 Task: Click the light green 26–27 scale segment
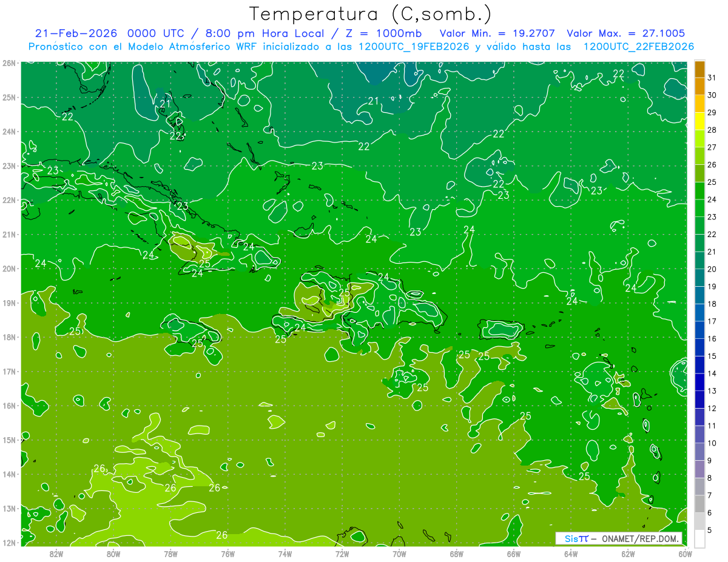tap(699, 156)
